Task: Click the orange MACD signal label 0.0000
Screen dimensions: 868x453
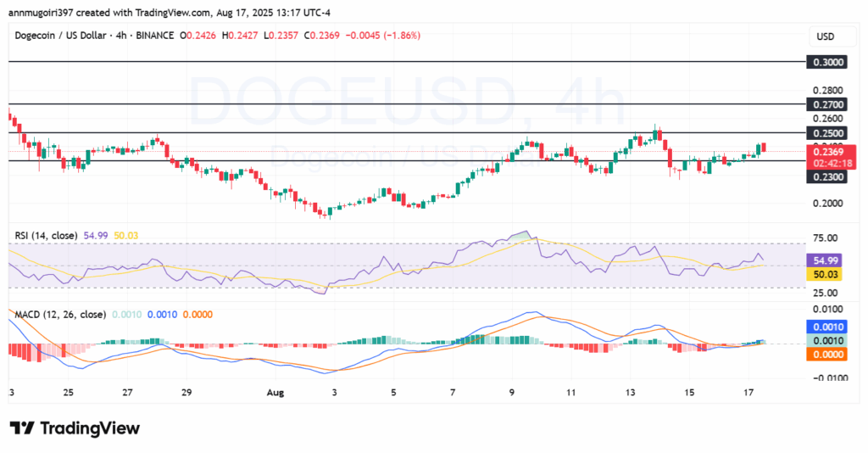Action: [827, 355]
